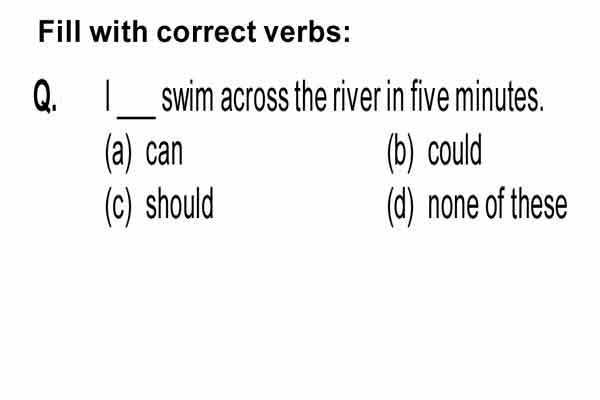
Task: Click the word 'across' in the sentence
Action: [254, 100]
